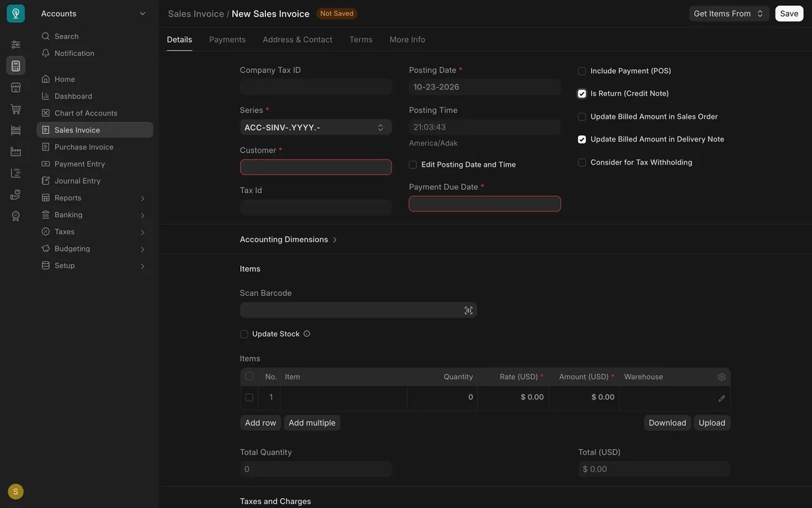Expand Accounting Dimensions section

[289, 239]
